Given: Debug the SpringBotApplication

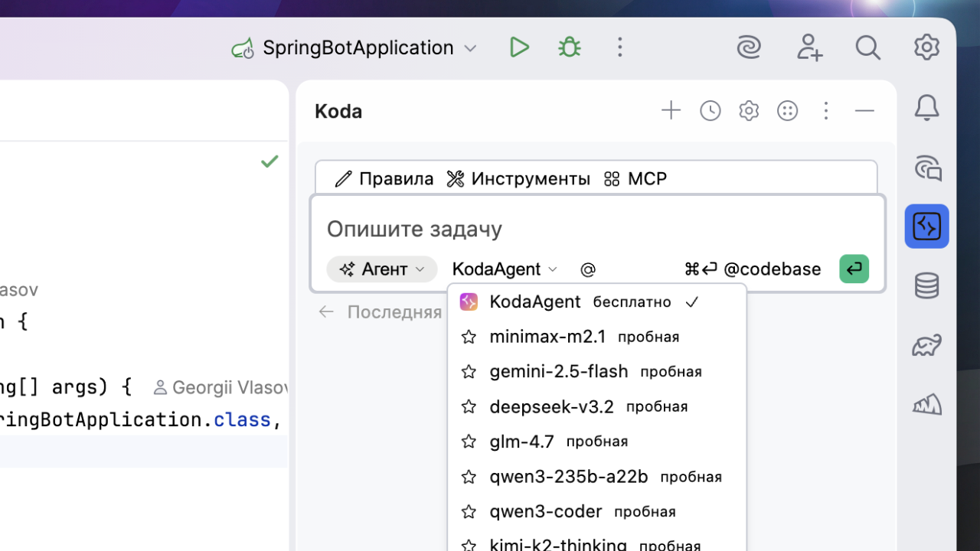Looking at the screenshot, I should coord(569,47).
